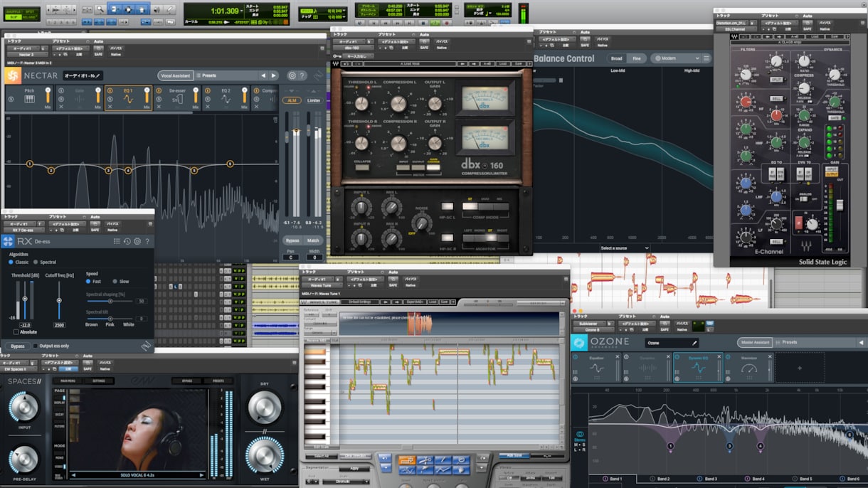Click the Match button in Nectar
The height and width of the screenshot is (488, 868).
click(x=313, y=240)
